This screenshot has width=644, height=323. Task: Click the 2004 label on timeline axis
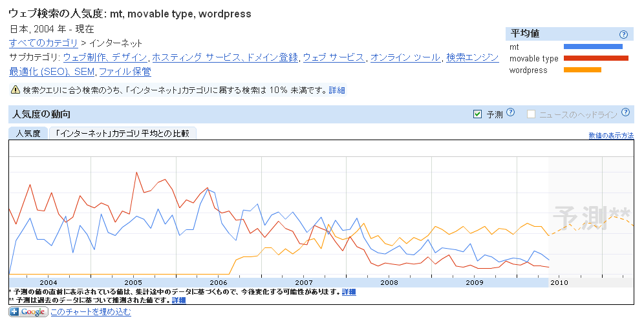tap(48, 282)
